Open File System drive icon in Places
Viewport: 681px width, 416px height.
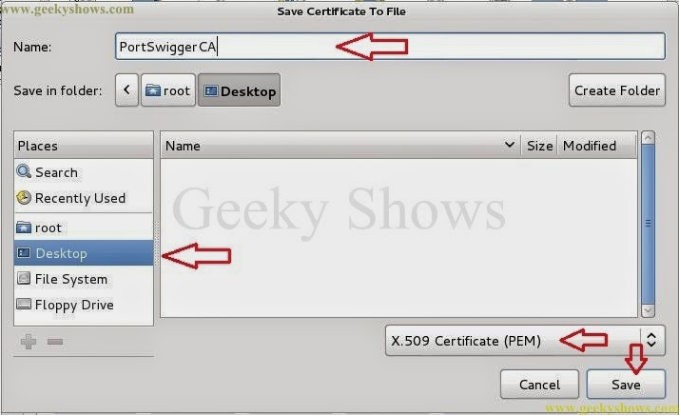[23, 278]
